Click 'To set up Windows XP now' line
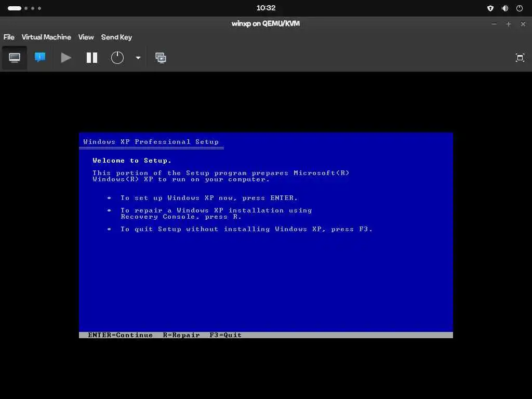 click(209, 198)
